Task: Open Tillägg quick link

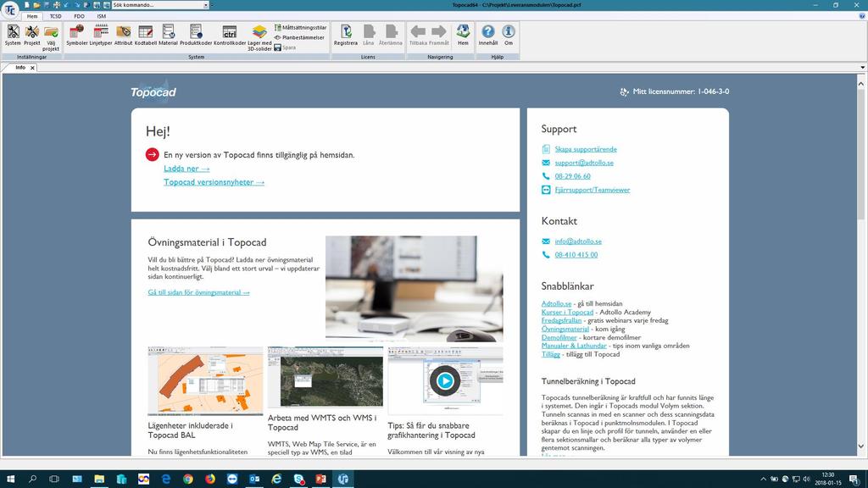Action: click(551, 354)
